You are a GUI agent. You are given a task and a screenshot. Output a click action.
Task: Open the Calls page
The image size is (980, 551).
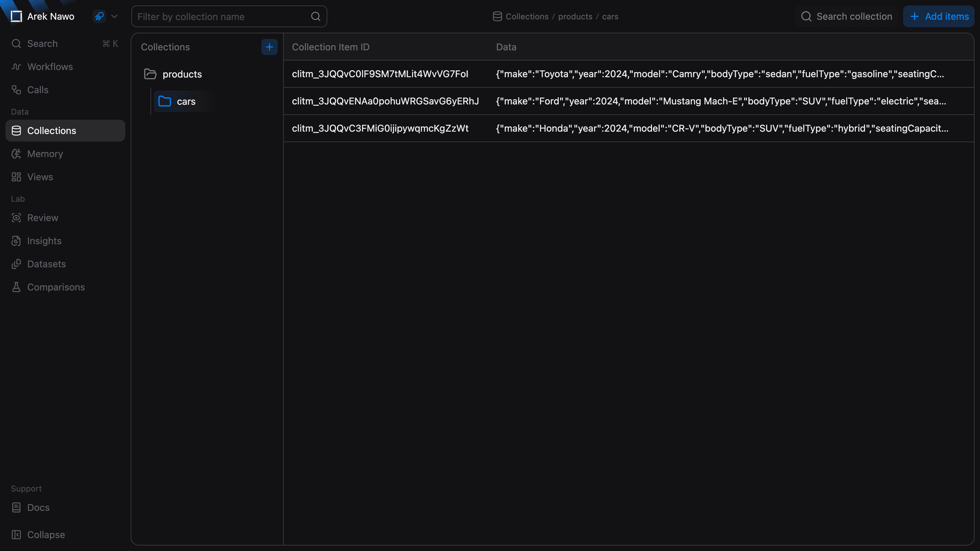[x=65, y=90]
